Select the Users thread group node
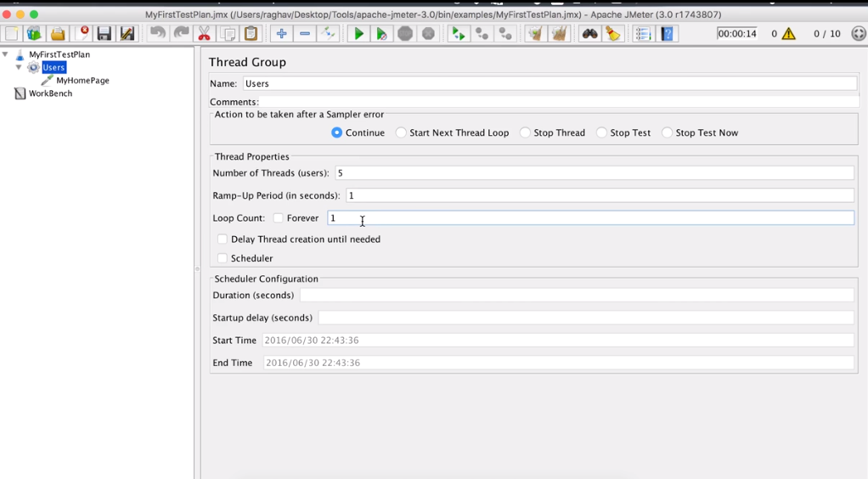 pyautogui.click(x=54, y=68)
